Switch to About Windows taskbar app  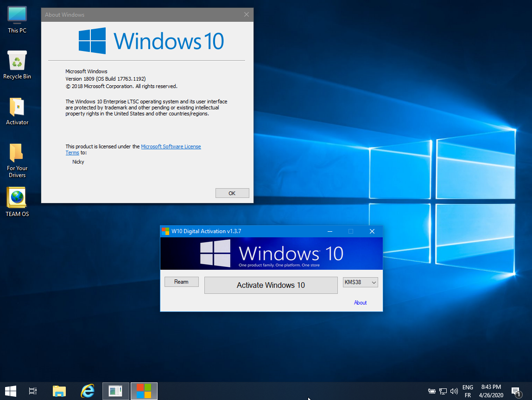(x=116, y=391)
